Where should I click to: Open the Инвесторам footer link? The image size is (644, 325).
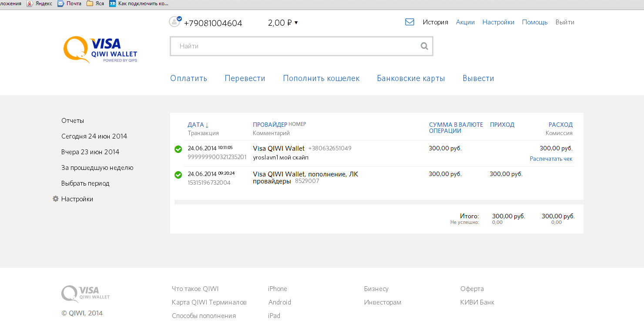(383, 302)
